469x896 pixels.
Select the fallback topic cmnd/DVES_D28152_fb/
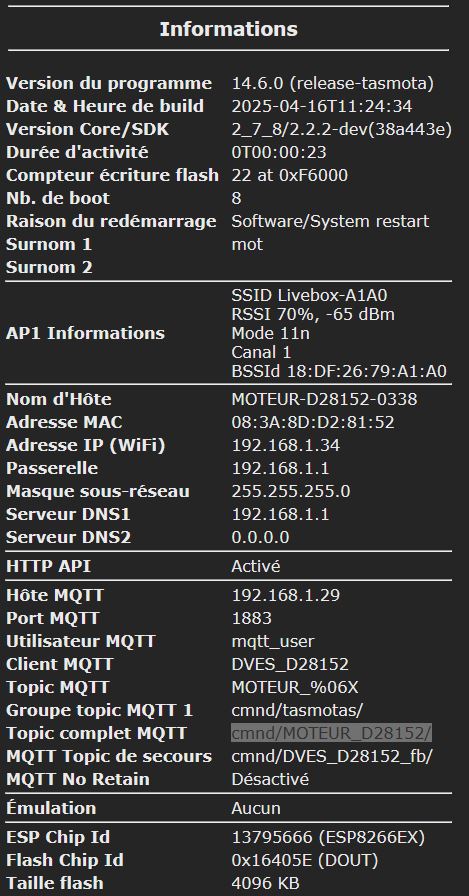click(331, 757)
